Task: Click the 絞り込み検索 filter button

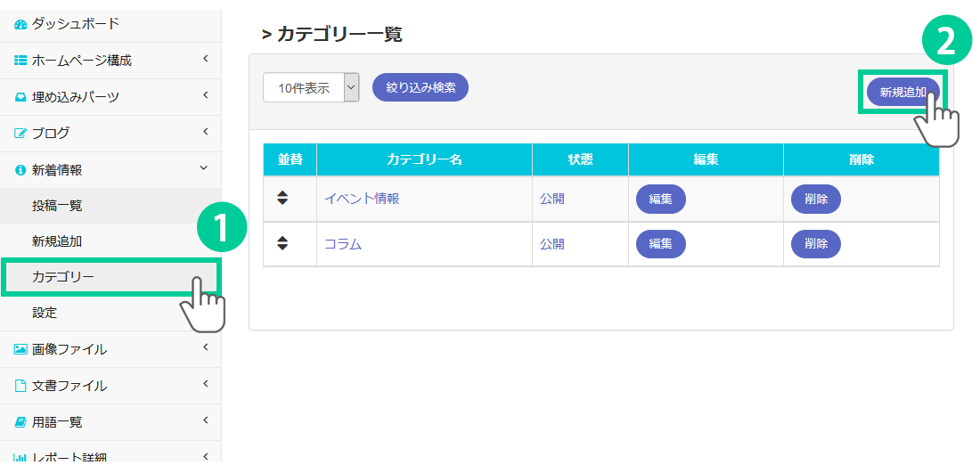Action: coord(421,87)
